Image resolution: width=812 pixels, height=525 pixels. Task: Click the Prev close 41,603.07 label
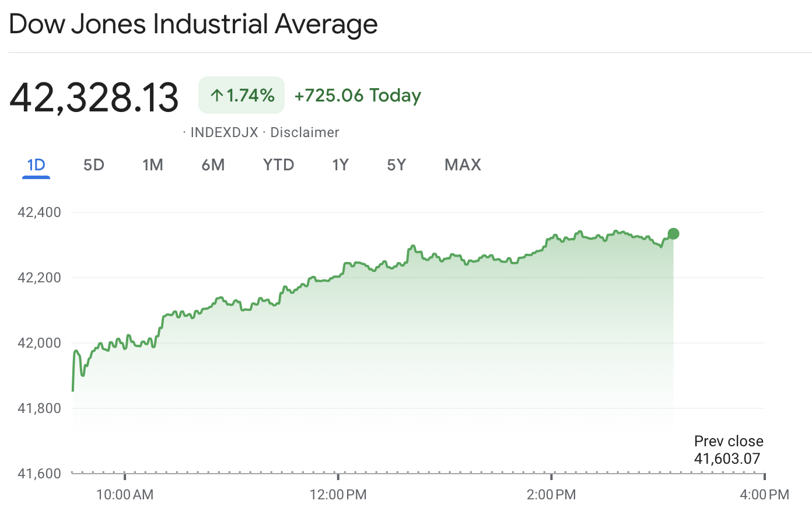728,450
